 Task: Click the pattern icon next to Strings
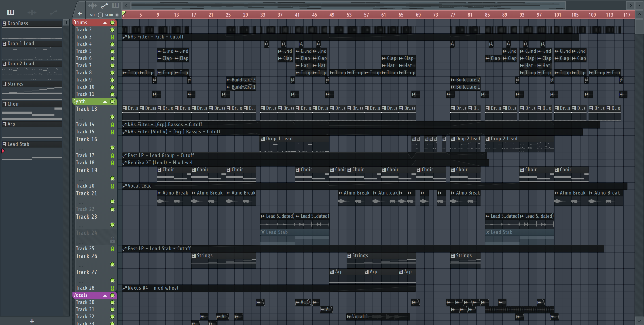[x=4, y=84]
